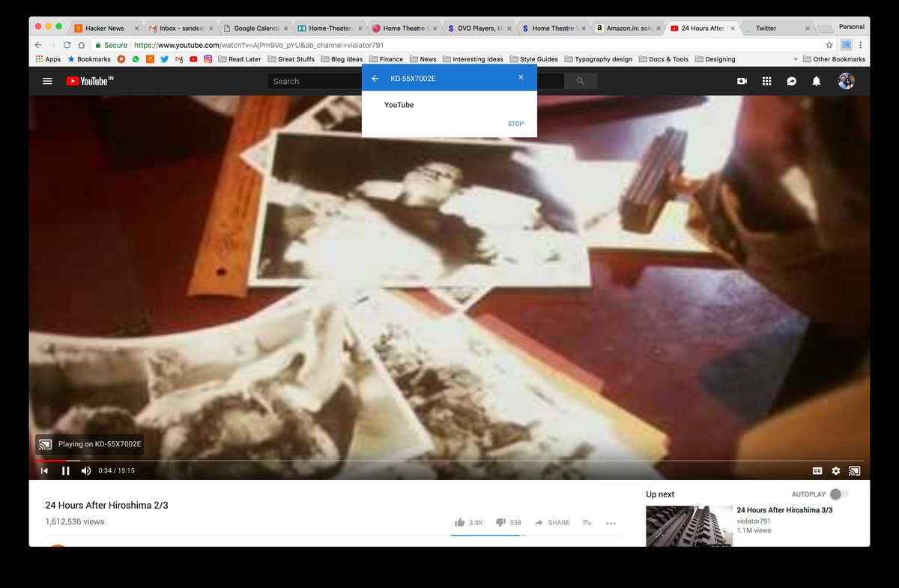Click the Personal profile button
This screenshot has width=899, height=588.
(x=851, y=27)
